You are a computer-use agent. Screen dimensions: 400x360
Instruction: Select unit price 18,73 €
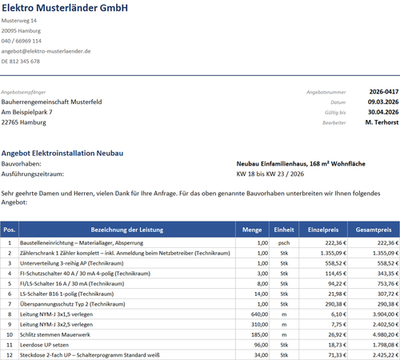(337, 345)
